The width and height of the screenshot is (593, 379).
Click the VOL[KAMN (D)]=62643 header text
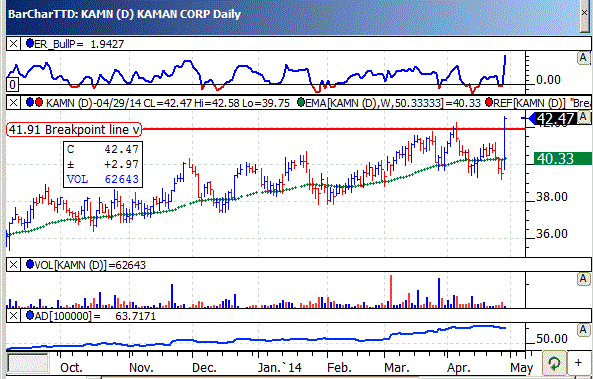click(x=90, y=265)
